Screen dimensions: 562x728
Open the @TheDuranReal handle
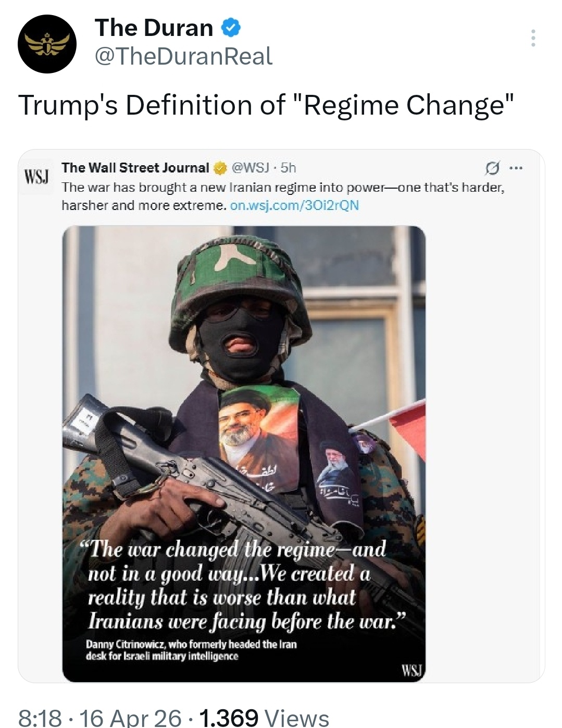(x=183, y=56)
